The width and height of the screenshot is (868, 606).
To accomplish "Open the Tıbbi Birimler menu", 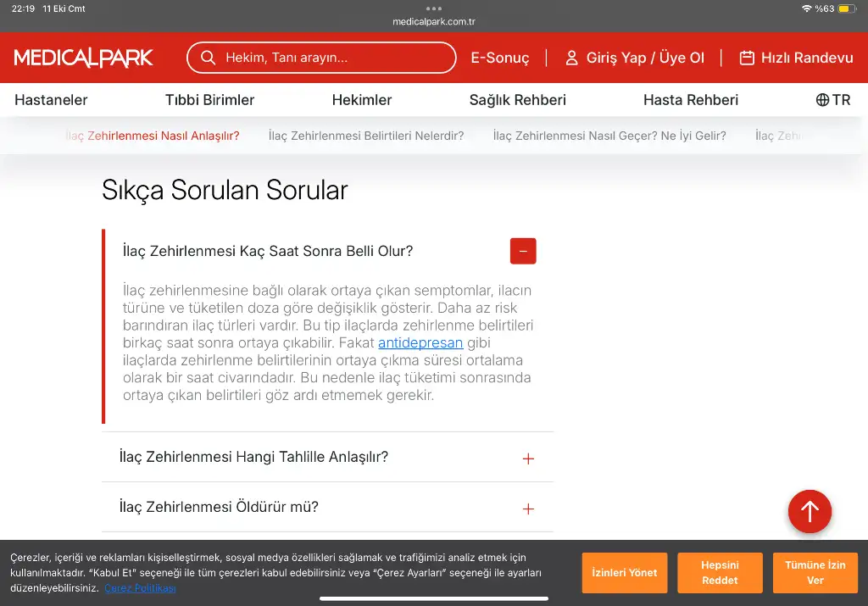I will click(x=209, y=100).
